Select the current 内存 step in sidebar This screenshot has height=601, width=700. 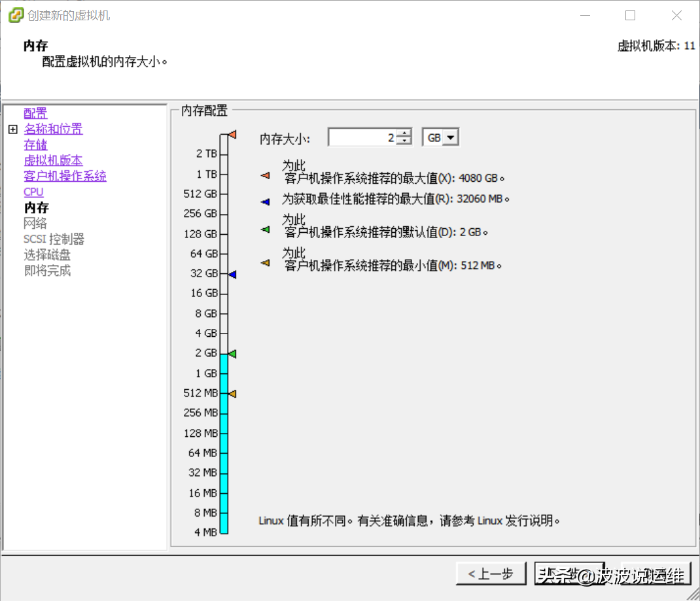point(37,207)
